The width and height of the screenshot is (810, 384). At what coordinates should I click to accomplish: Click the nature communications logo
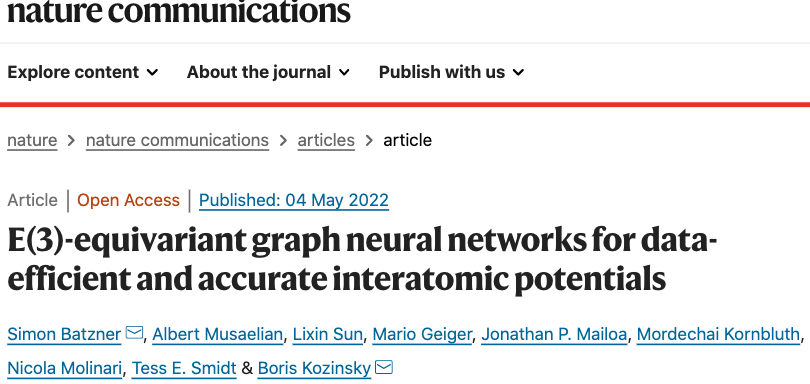(x=179, y=12)
